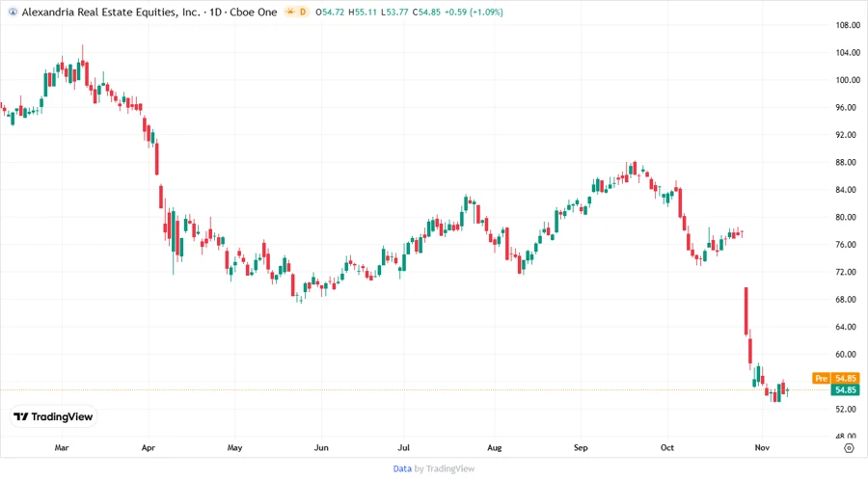Click the Nov label on time axis

(x=762, y=447)
